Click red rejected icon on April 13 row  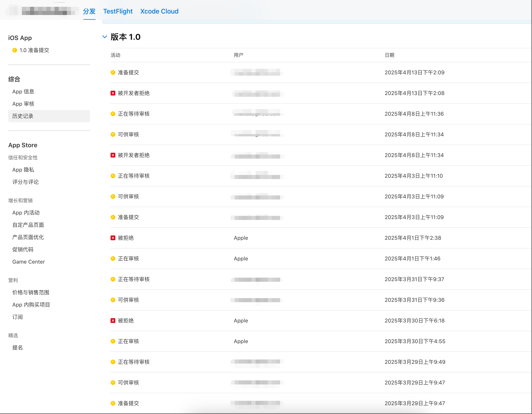click(113, 93)
